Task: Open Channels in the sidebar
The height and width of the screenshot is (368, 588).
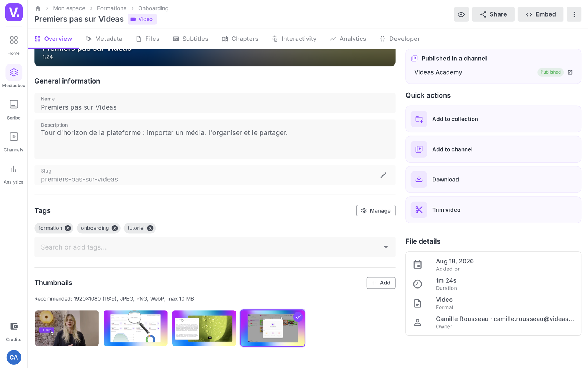Action: coord(14,142)
